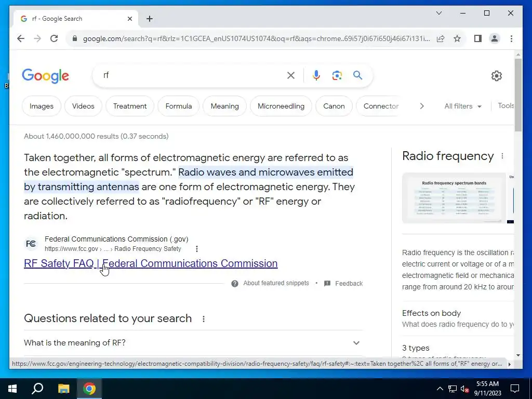Click the network tray icon
This screenshot has width=532, height=399.
point(453,389)
